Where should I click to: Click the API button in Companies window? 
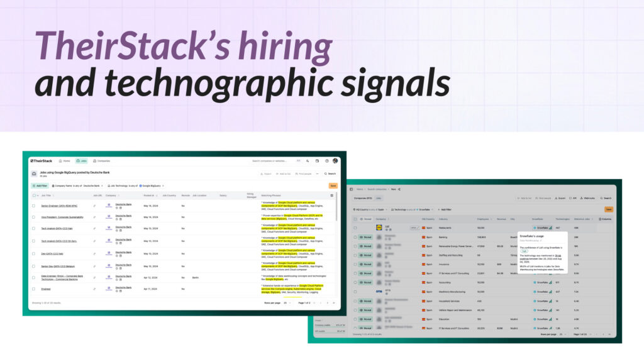tap(573, 198)
